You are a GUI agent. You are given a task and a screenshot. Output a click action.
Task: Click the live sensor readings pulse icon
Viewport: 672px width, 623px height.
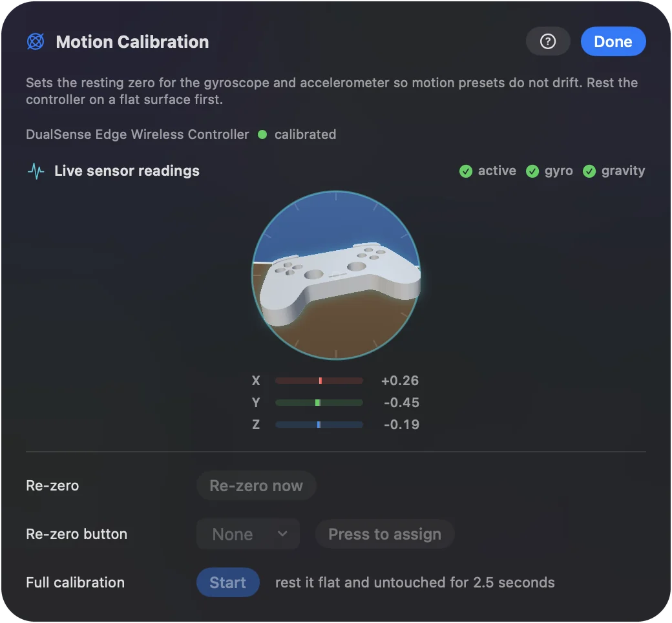[36, 171]
